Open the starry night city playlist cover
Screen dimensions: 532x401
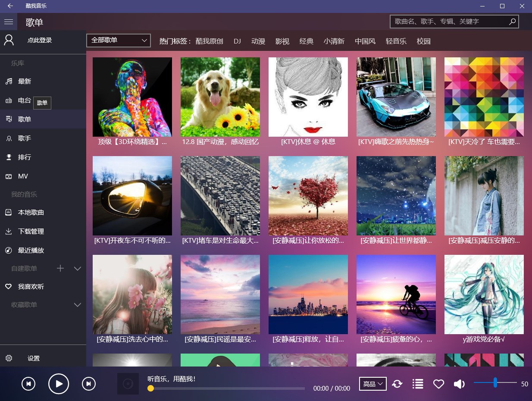coord(396,196)
